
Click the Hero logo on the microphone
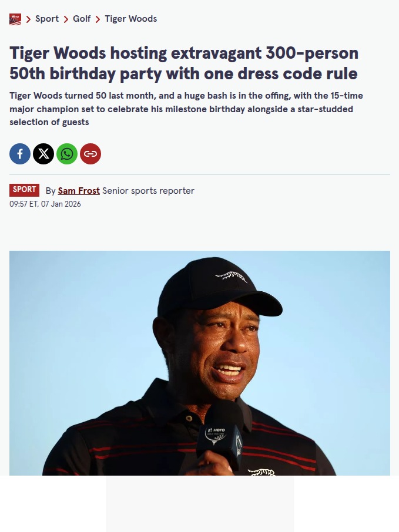coord(217,430)
